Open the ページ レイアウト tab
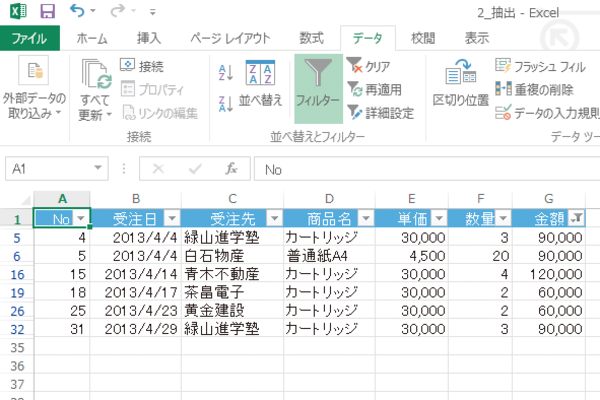The width and height of the screenshot is (600, 400). pyautogui.click(x=230, y=38)
